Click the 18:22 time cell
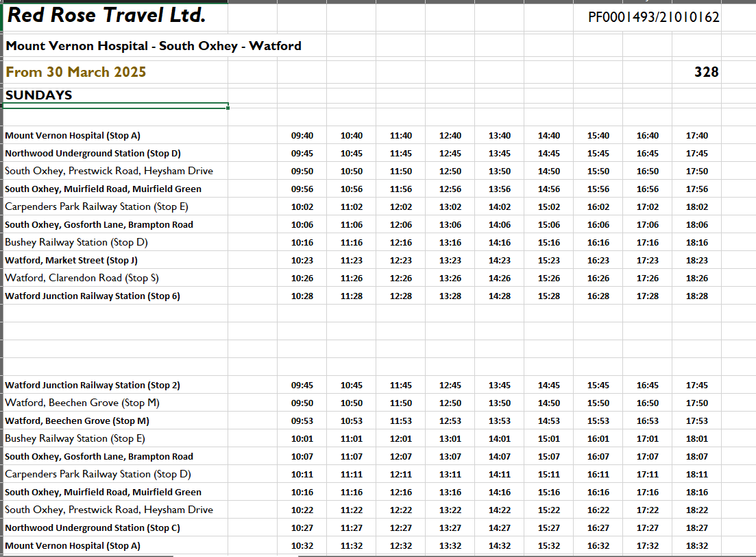Screen dimensions: 756x557 pyautogui.click(x=697, y=510)
